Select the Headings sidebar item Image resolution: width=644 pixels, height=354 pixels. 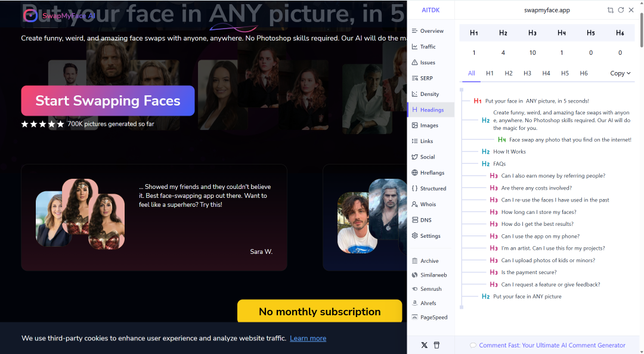coord(431,110)
